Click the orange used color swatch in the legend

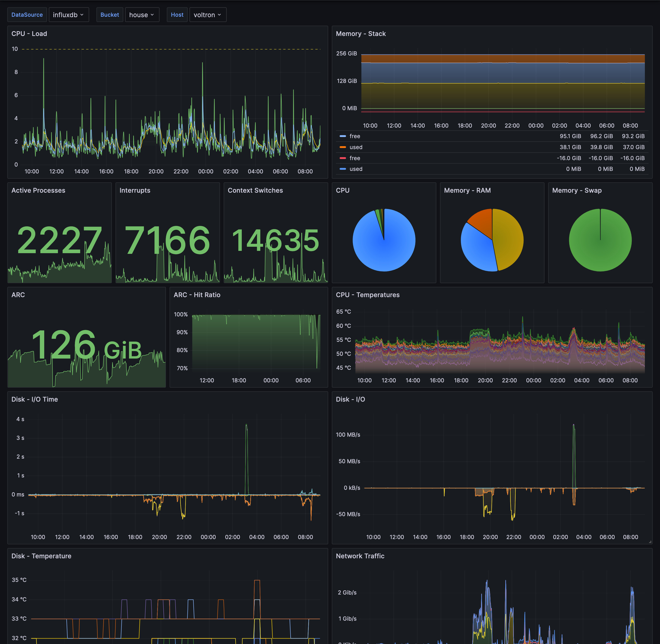[x=343, y=147]
